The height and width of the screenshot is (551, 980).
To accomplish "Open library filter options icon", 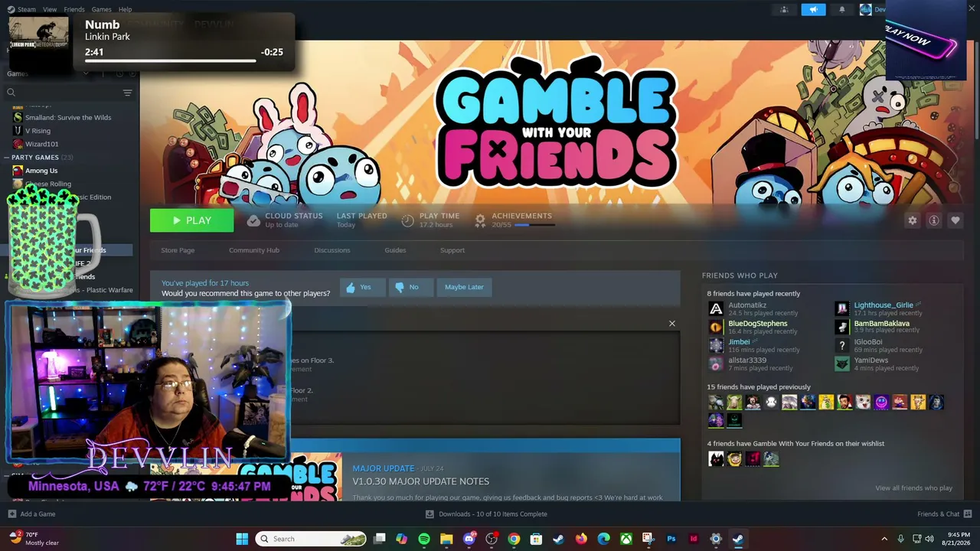I will coord(127,93).
